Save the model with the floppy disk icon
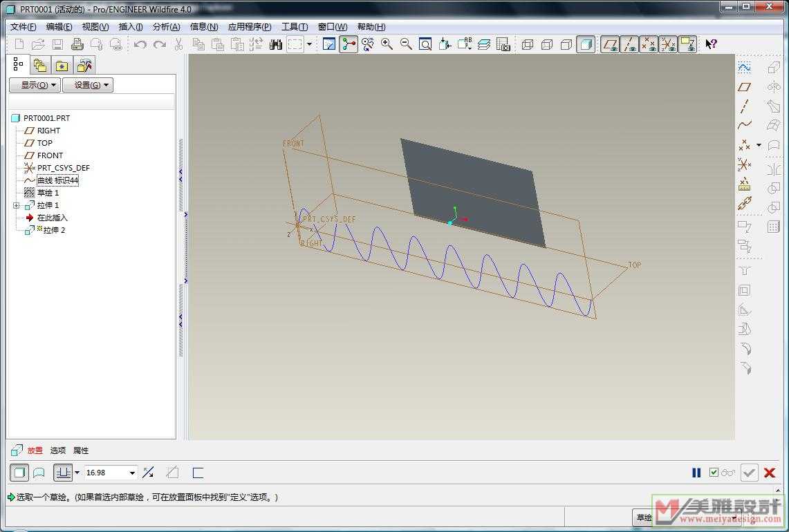 (57, 44)
